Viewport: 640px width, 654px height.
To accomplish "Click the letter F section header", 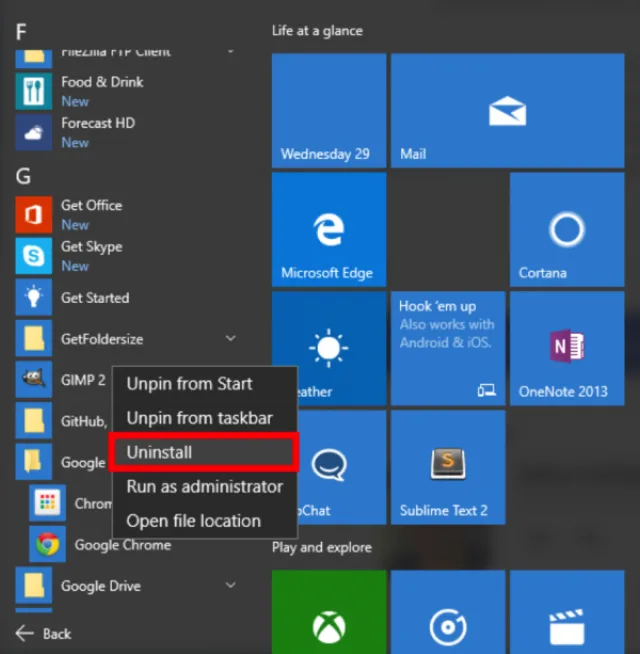I will pyautogui.click(x=21, y=32).
